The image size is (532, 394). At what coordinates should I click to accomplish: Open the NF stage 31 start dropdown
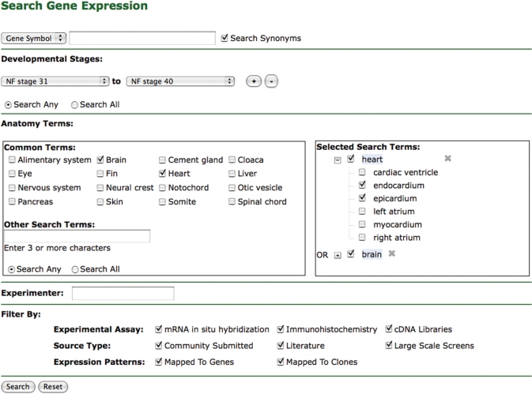[56, 81]
